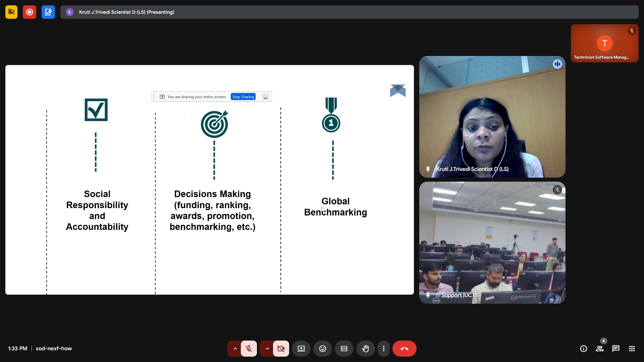The height and width of the screenshot is (362, 644).
Task: Expand video settings arrow
Action: click(x=267, y=349)
